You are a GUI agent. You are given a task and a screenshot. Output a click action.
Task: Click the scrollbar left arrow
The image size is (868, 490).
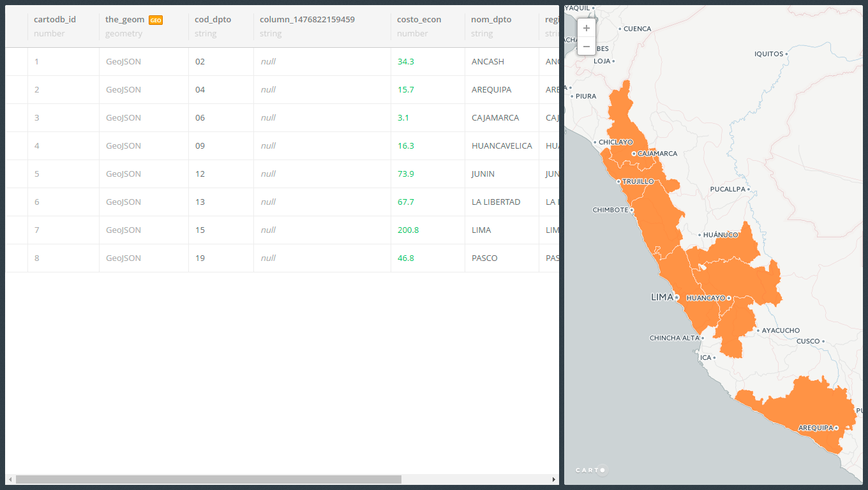[x=10, y=479]
